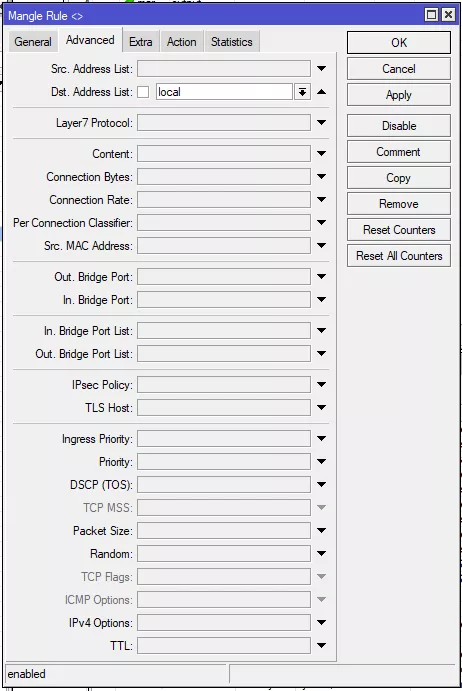The width and height of the screenshot is (462, 691).
Task: Expand the Per Connection Classifier option
Action: click(x=321, y=223)
